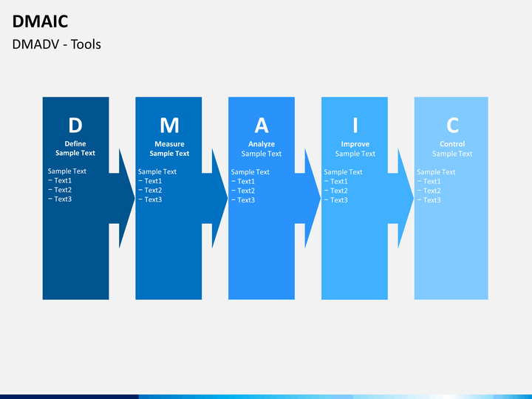Select the 'Improve' heading
532x399 pixels.
355,144
